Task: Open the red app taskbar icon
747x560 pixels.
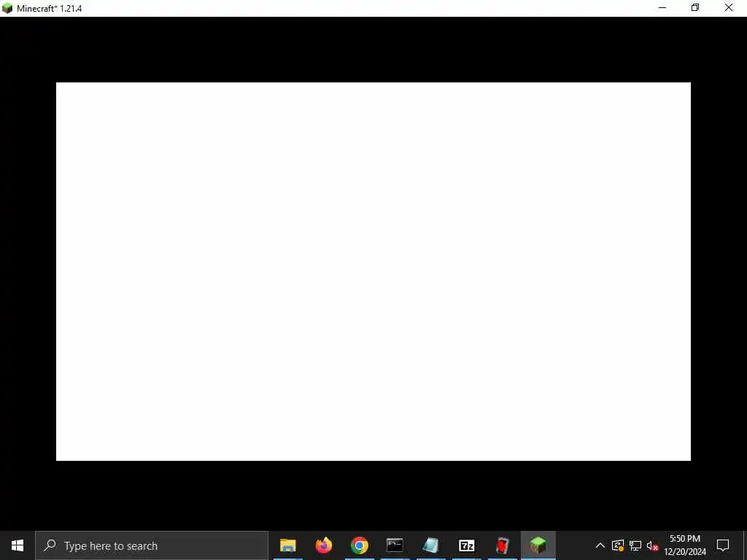Action: tap(502, 545)
